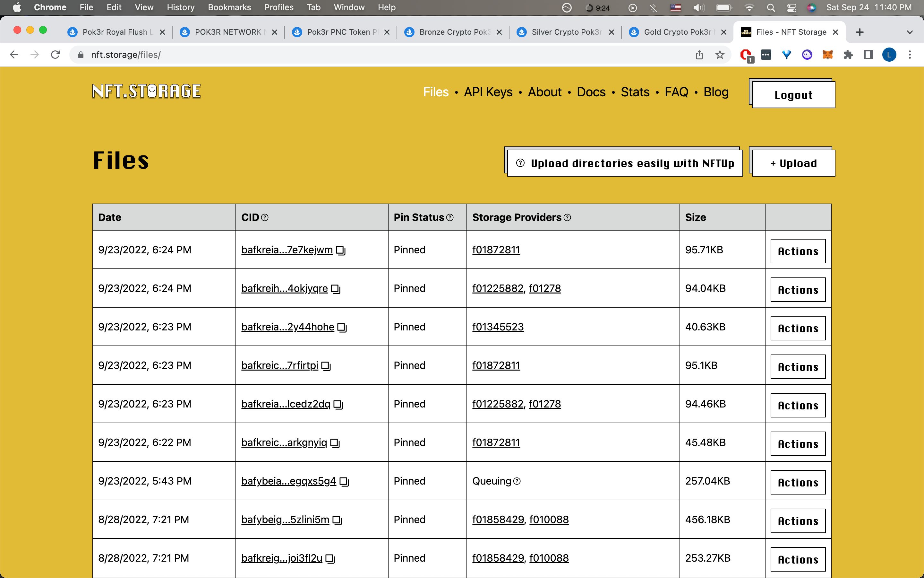Show help for CID column header
The width and height of the screenshot is (924, 578).
tap(265, 217)
